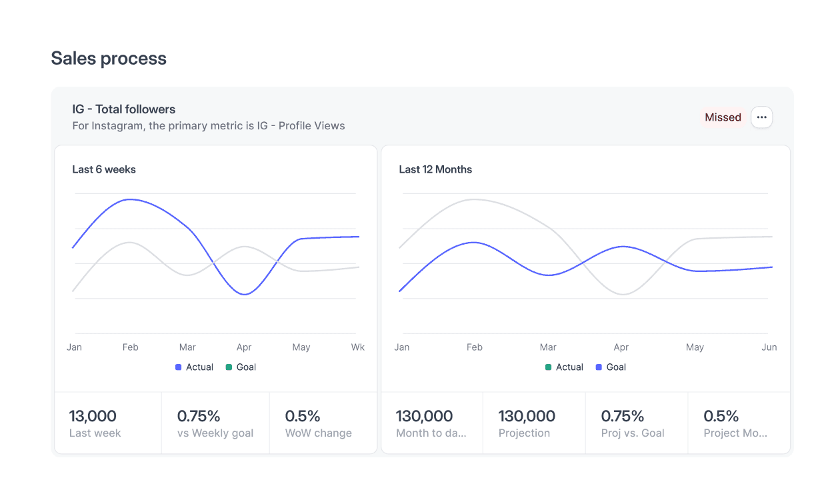
Task: Click the Jun axis label in Last 12 Months chart
Action: tap(769, 347)
